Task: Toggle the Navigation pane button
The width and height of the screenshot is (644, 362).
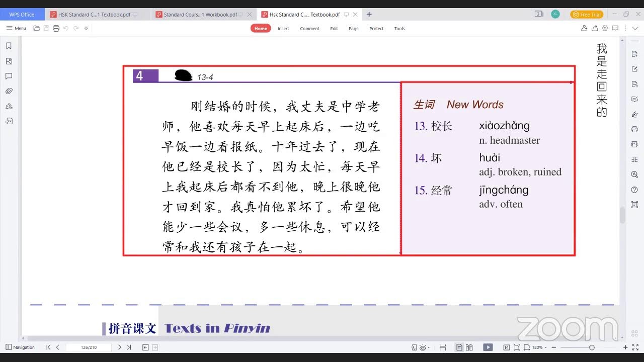Action: (20, 347)
